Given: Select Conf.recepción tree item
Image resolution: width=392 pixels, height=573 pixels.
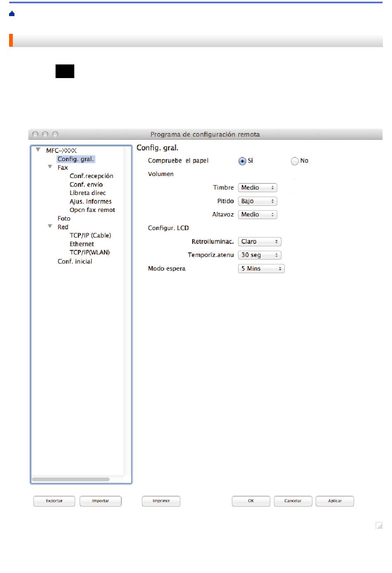Looking at the screenshot, I should [91, 176].
